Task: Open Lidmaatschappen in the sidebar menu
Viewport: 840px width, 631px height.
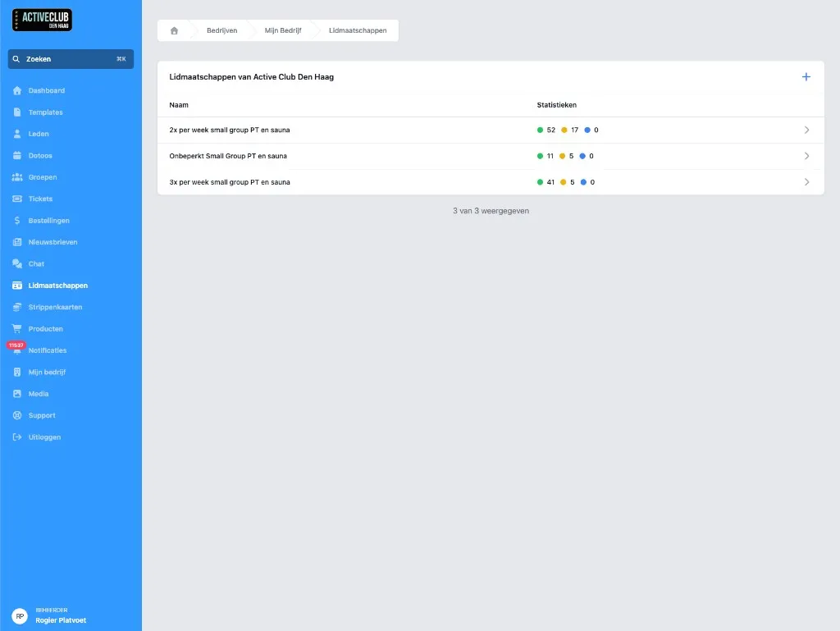Action: tap(58, 286)
